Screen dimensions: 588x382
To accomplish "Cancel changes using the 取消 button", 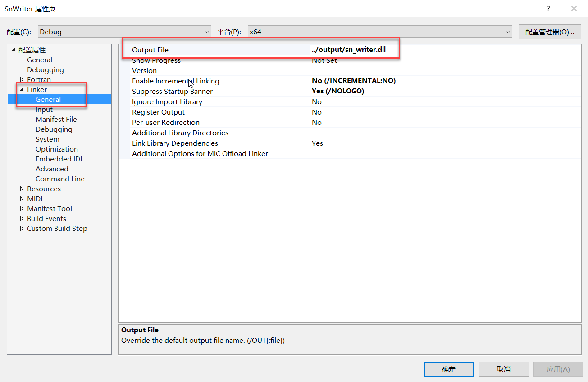I will click(503, 369).
